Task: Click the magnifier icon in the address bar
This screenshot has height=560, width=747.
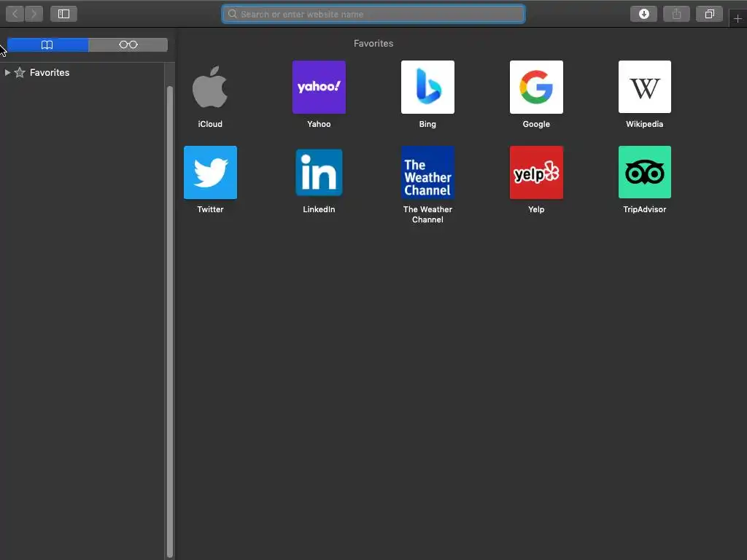Action: coord(233,14)
